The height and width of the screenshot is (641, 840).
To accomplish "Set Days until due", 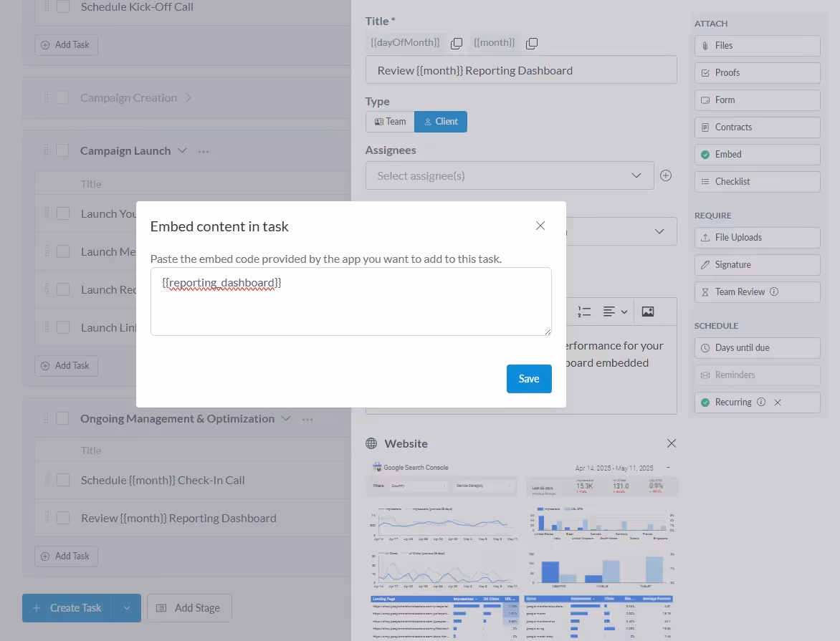I will point(757,348).
